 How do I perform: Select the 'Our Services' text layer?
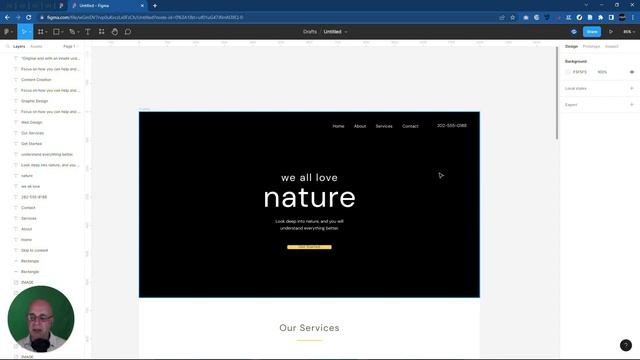[x=32, y=133]
